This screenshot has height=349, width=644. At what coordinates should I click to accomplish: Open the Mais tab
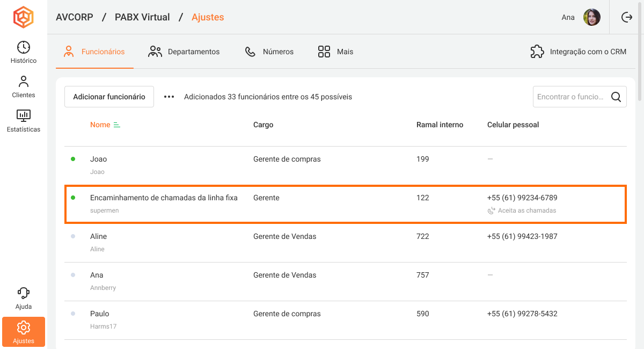pos(335,52)
